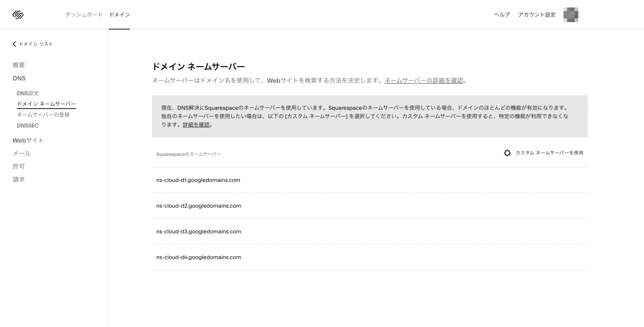Click ns-cloud-d1.googledomains.com entry

pyautogui.click(x=370, y=180)
